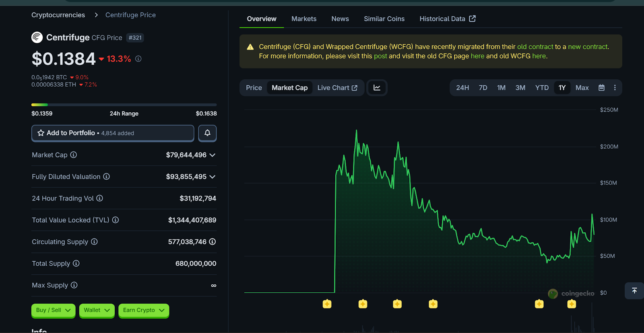Click Add to Portfolio button
The image size is (644, 333).
click(113, 133)
